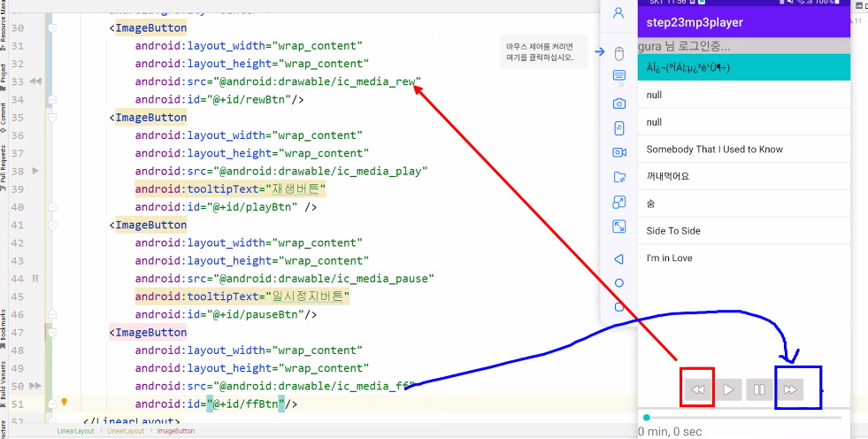This screenshot has height=439, width=868.
Task: Click the ImageButton breadcrumb
Action: tap(176, 431)
